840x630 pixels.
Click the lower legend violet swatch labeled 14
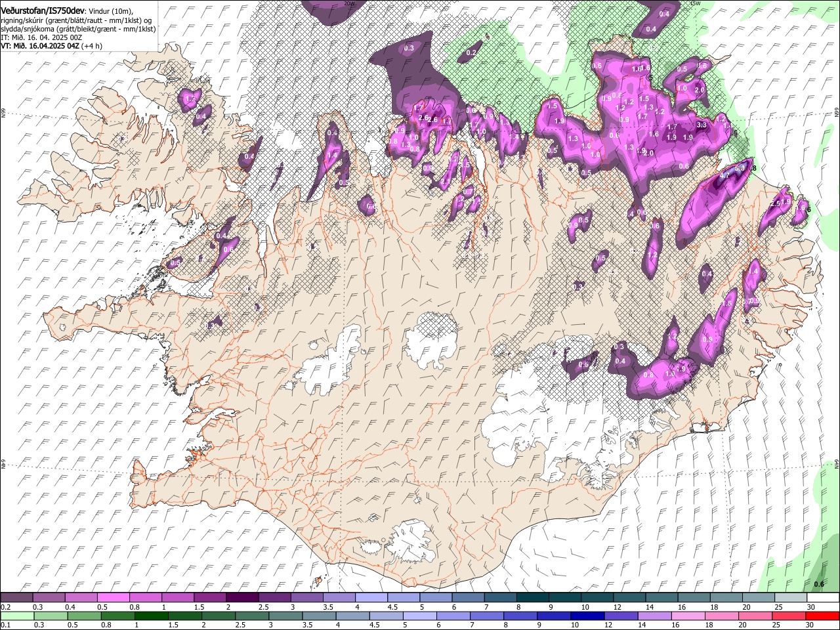[654, 616]
